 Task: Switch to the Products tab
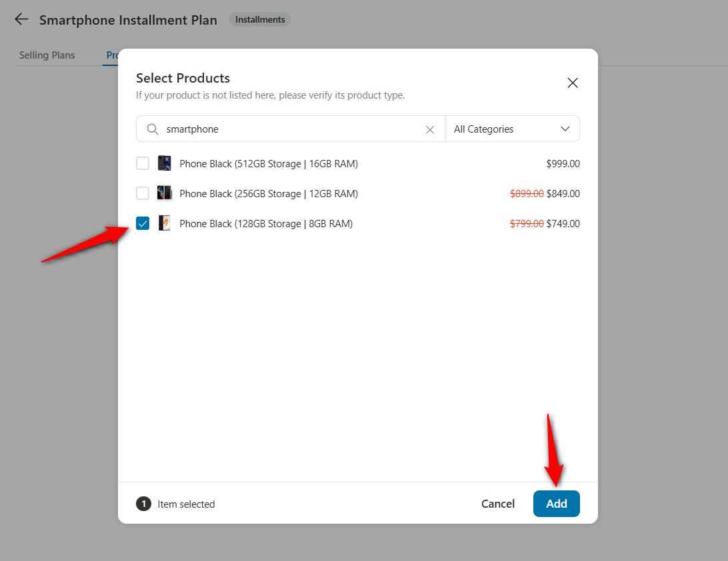tap(115, 55)
